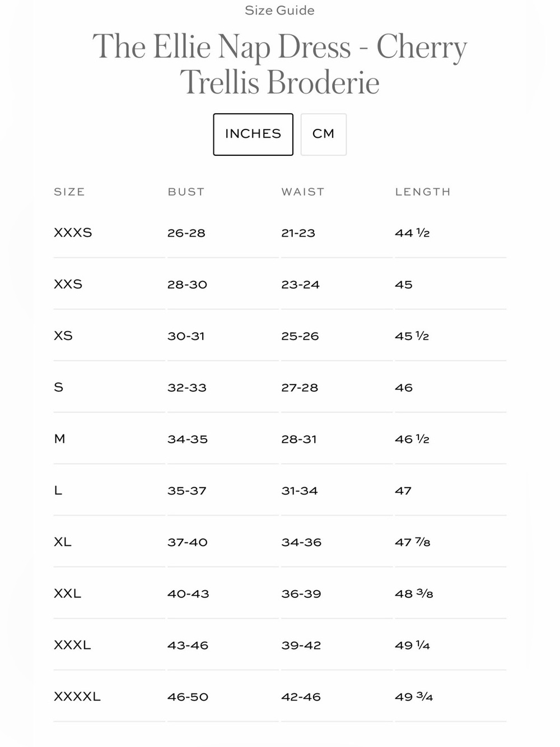The height and width of the screenshot is (747, 560).
Task: Click bust value 32-33 for size S
Action: point(187,388)
